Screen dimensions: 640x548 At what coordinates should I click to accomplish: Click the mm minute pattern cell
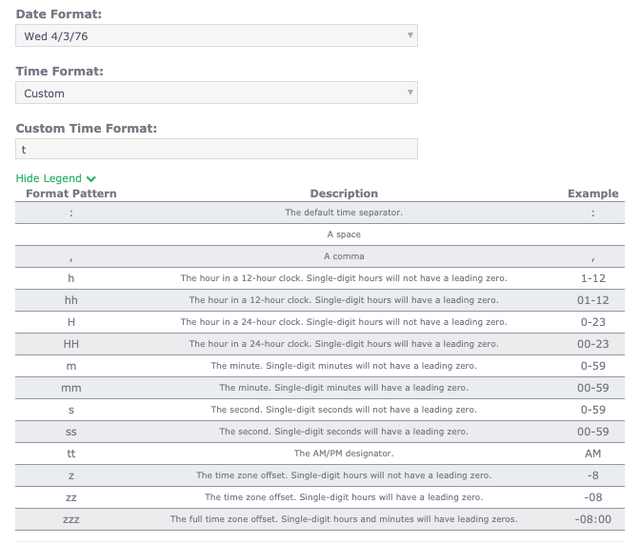point(71,388)
